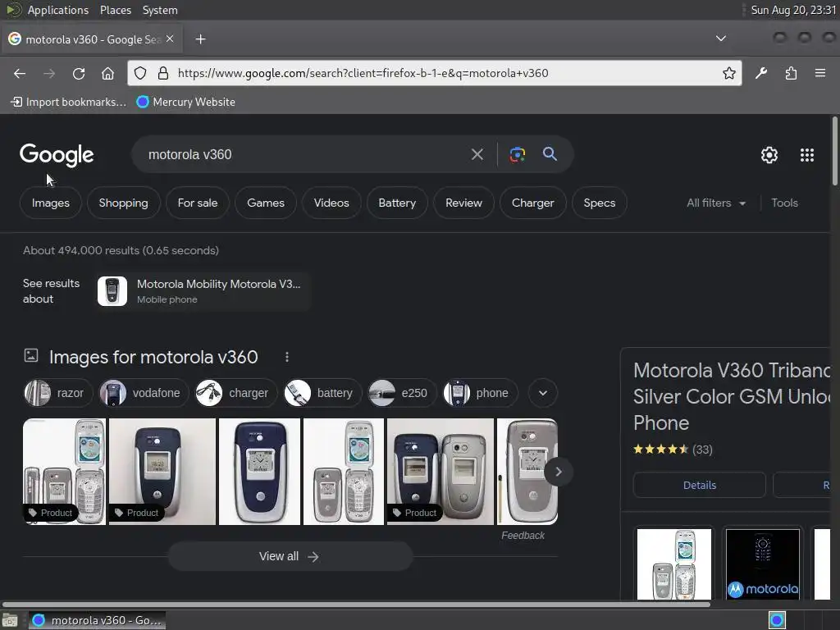Switch to Images filter
The image size is (840, 630).
pos(50,203)
